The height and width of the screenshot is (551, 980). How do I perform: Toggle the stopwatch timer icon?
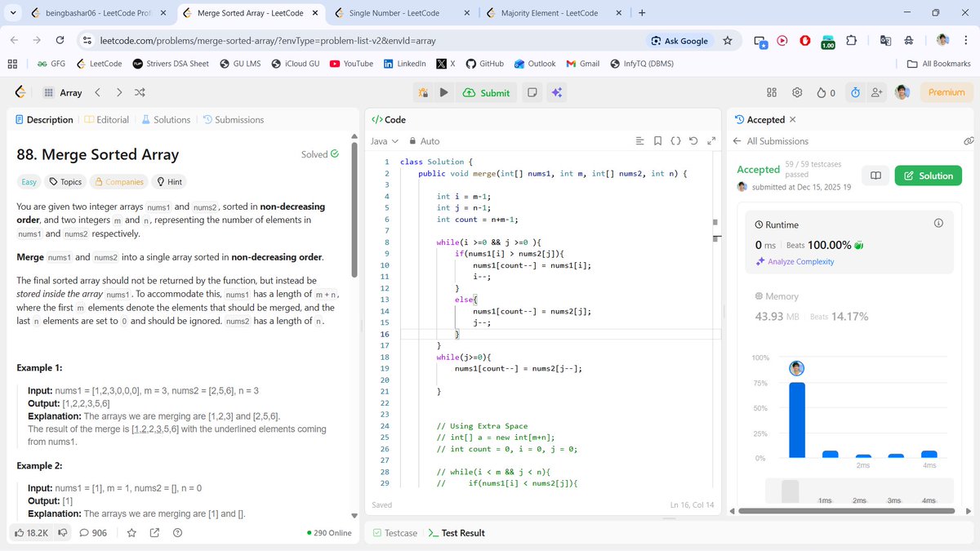click(854, 93)
